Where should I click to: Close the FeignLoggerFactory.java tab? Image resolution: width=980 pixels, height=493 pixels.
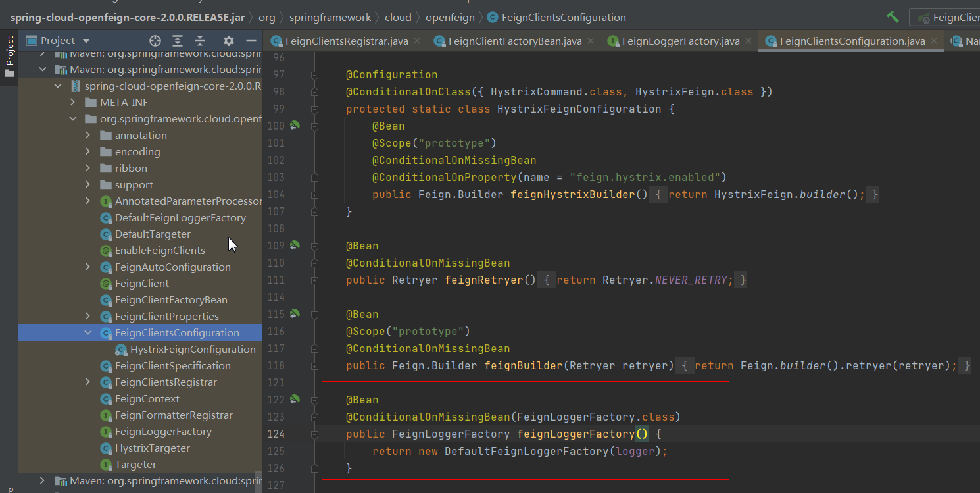(749, 41)
